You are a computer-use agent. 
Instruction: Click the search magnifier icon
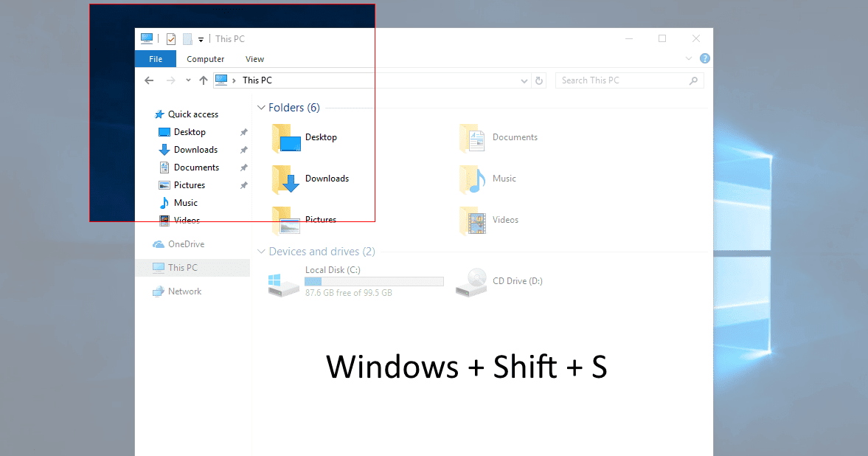pos(693,80)
